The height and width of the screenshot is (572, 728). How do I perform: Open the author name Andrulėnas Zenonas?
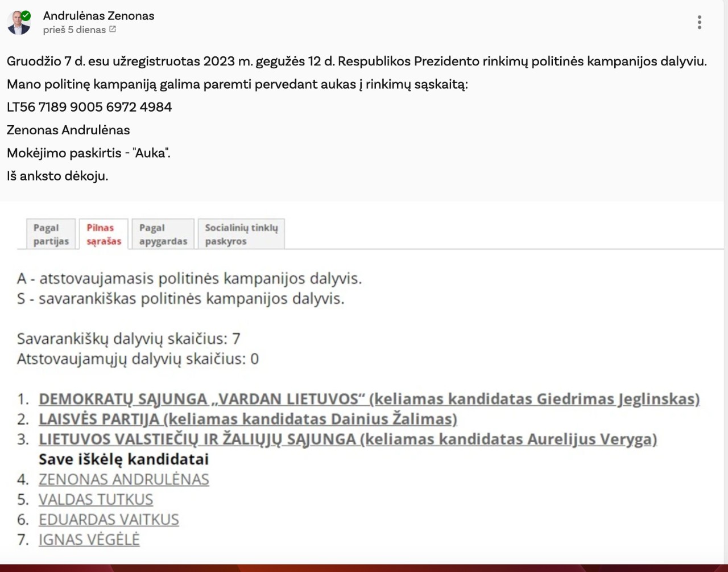click(x=99, y=16)
